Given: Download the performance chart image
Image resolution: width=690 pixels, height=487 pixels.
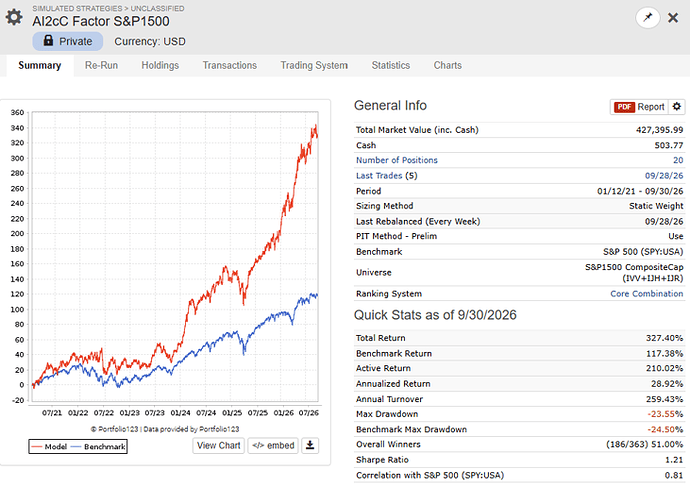Looking at the screenshot, I should [310, 445].
